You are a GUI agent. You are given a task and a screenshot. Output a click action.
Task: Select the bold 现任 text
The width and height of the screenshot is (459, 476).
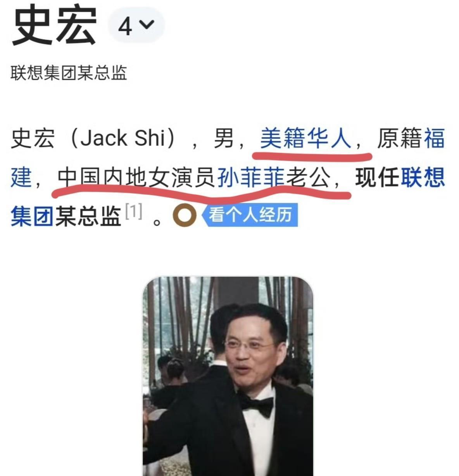pyautogui.click(x=377, y=178)
